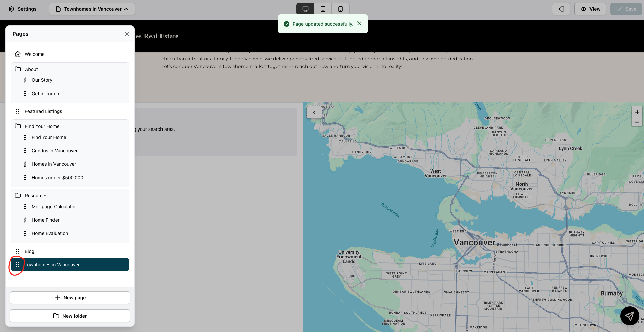This screenshot has height=332, width=644.
Task: Select the Townhomes in Vancouver page row
Action: click(70, 265)
